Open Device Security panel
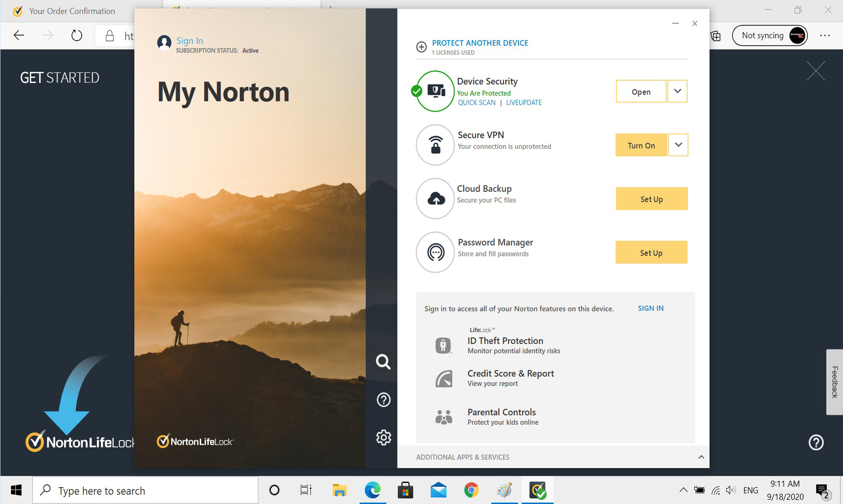 tap(640, 90)
